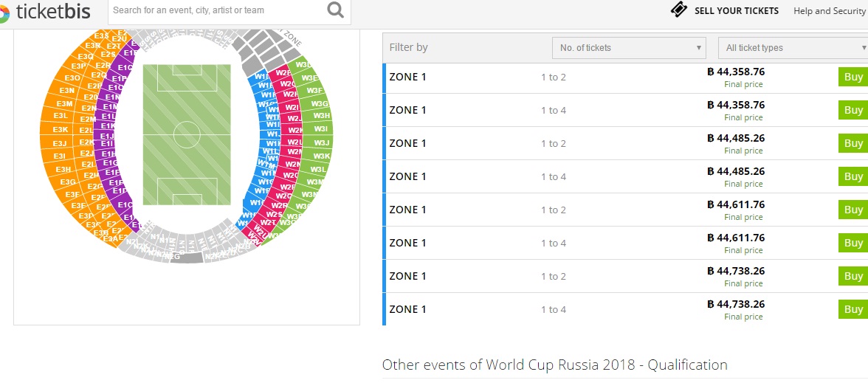868x383 pixels.
Task: Click the football pitch center circle
Action: [x=187, y=134]
